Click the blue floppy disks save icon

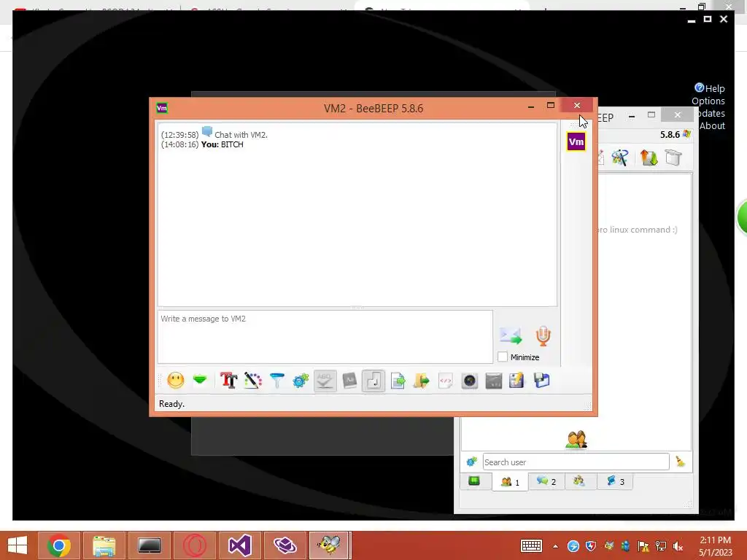pyautogui.click(x=542, y=381)
